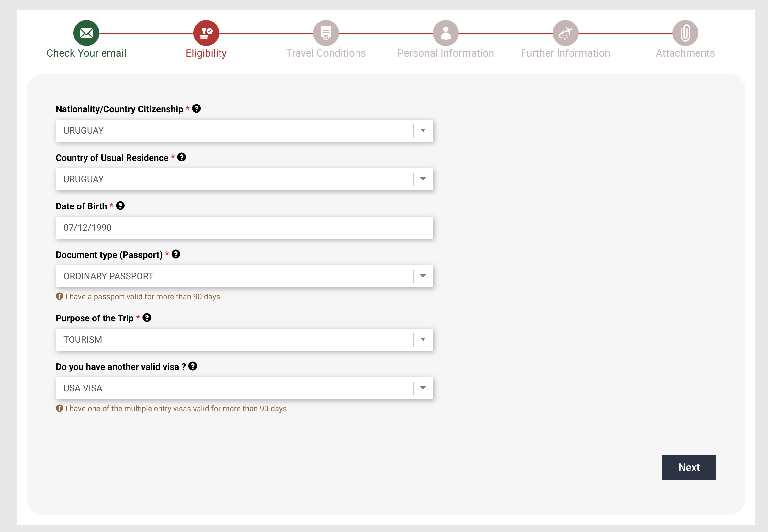Open help icon beside Nationality/Country Citizenship

(x=197, y=109)
